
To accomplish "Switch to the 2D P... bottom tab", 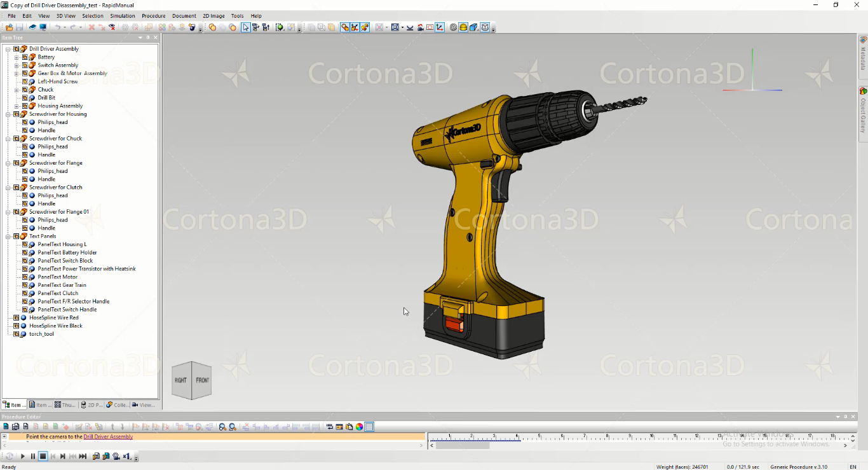I will (x=91, y=404).
